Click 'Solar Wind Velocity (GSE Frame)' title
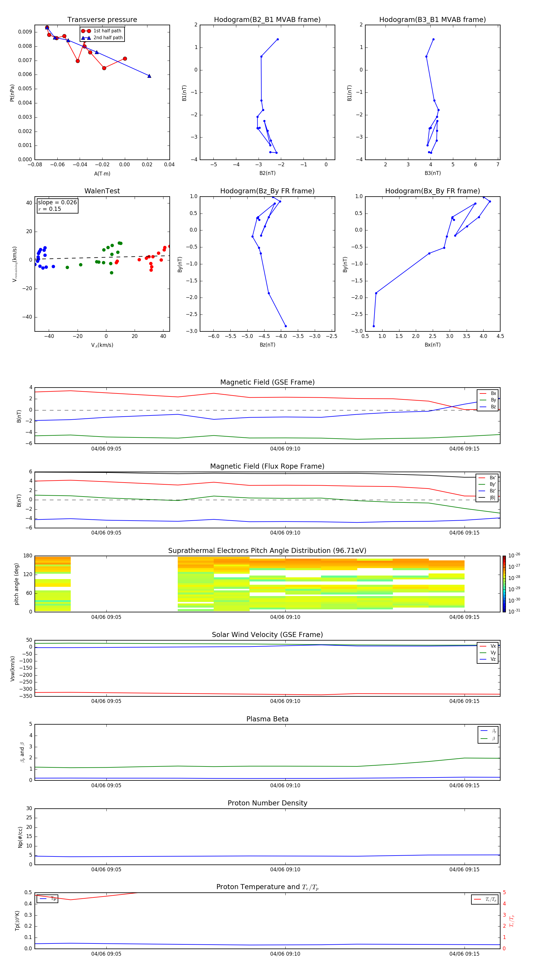This screenshot has height=980, width=535. click(x=267, y=635)
